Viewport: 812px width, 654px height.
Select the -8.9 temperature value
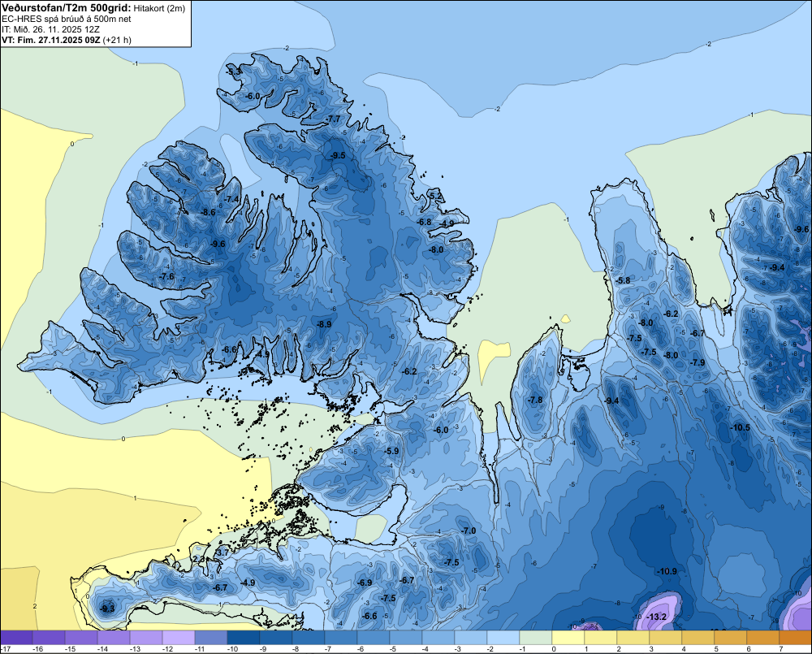[x=324, y=324]
